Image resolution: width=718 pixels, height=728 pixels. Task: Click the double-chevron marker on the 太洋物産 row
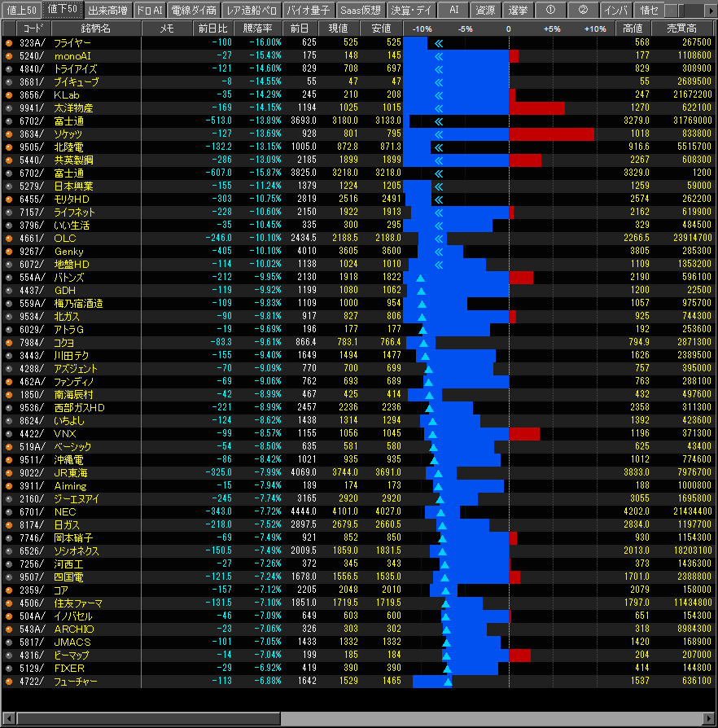coord(439,108)
